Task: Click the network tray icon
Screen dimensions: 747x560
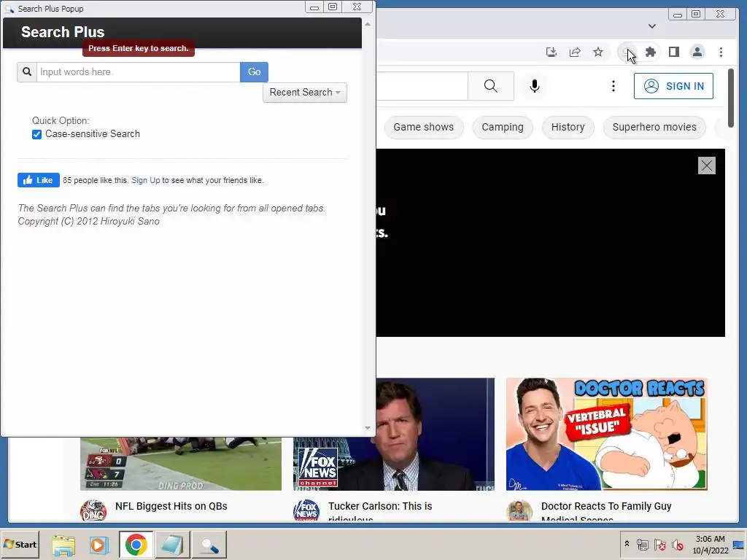Action: point(642,544)
